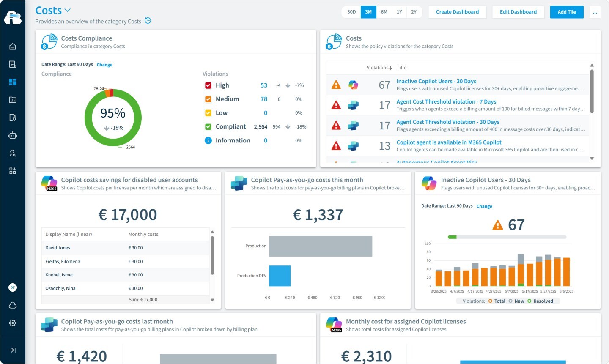Open the Inactive Copilot Users - 30 Days link
Viewport: 609px width, 364px height.
(436, 81)
